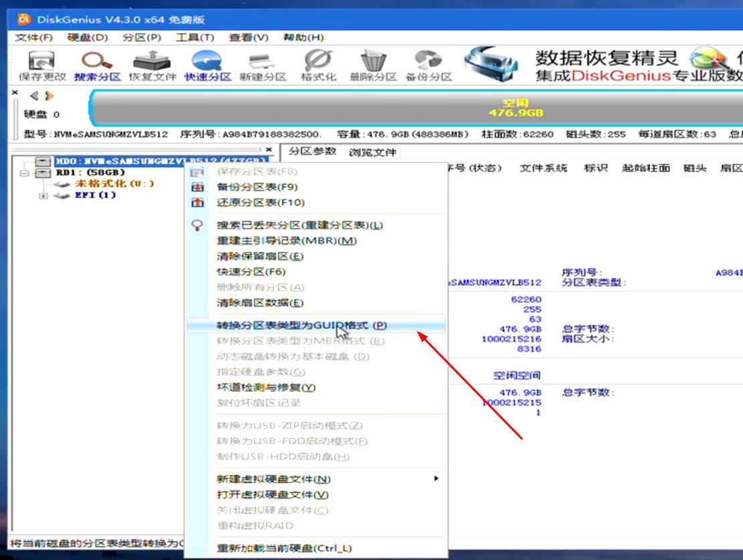Screen dimensions: 743x560
Task: Click the 新建分区 (New Partition) toolbar icon
Action: pos(262,62)
